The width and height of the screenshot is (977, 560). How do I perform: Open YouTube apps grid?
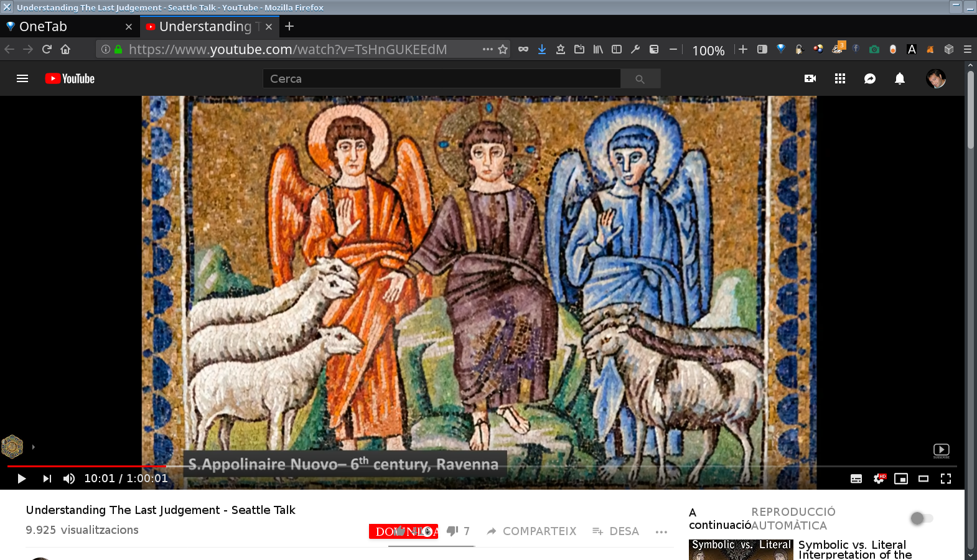tap(840, 78)
